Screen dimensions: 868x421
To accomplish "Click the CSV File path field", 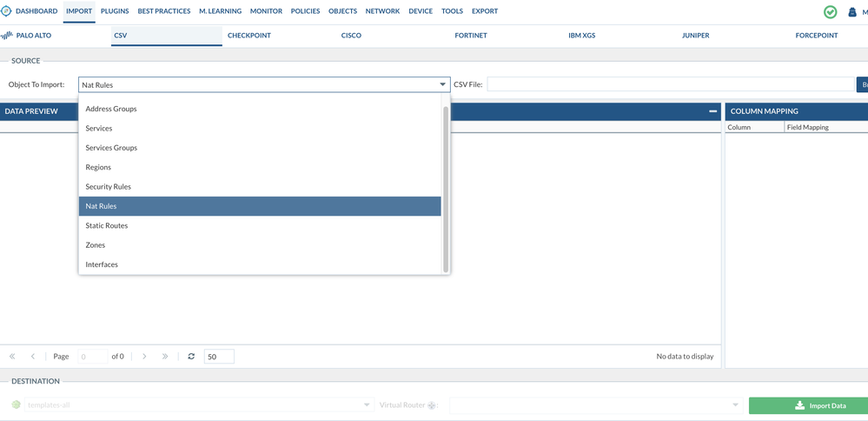I will coord(671,84).
